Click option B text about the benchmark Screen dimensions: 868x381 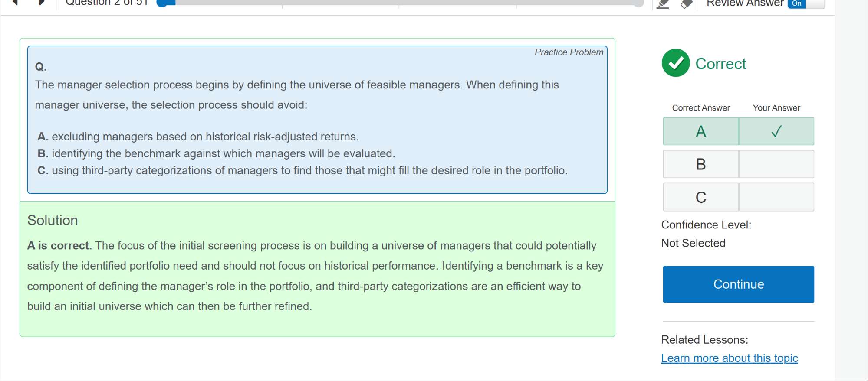(x=223, y=153)
